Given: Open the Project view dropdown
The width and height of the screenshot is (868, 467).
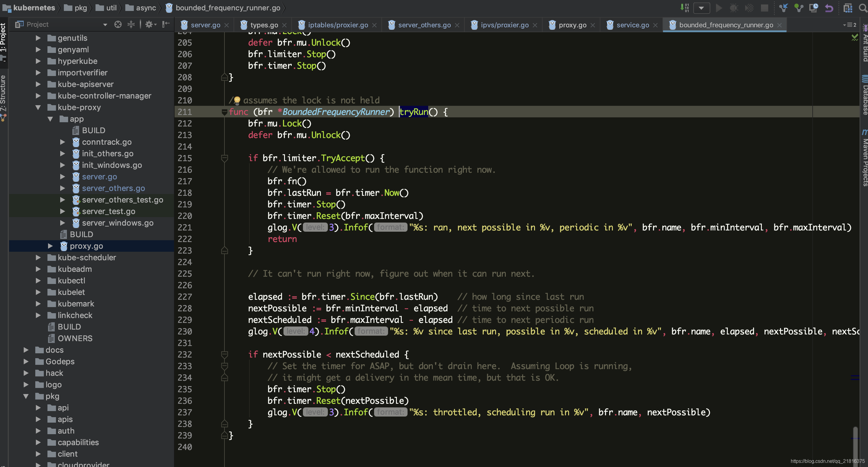Looking at the screenshot, I should click(x=105, y=25).
